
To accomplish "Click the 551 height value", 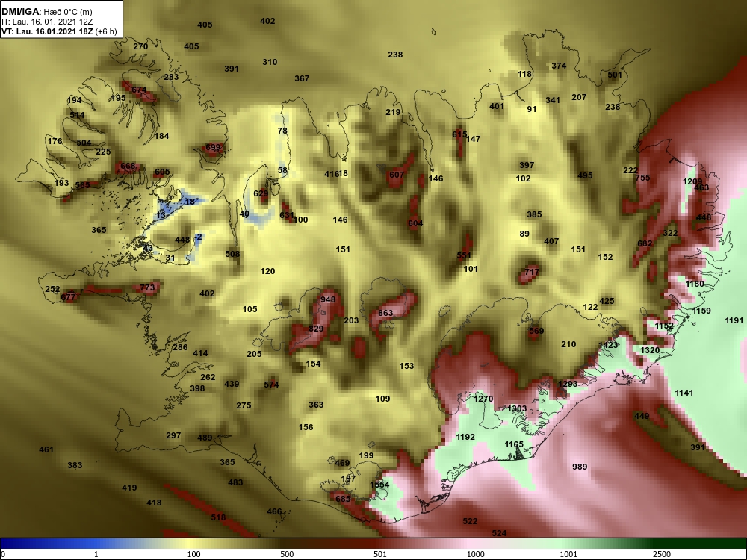I will (464, 255).
